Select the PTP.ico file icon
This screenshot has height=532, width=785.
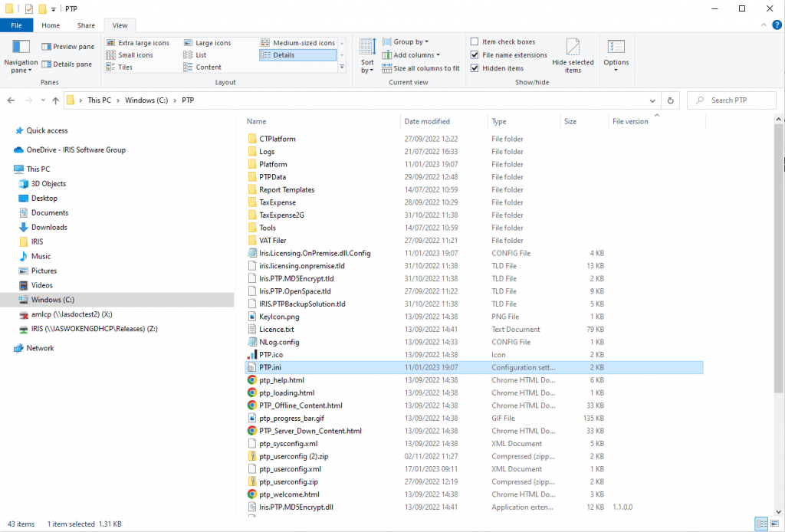click(x=253, y=355)
